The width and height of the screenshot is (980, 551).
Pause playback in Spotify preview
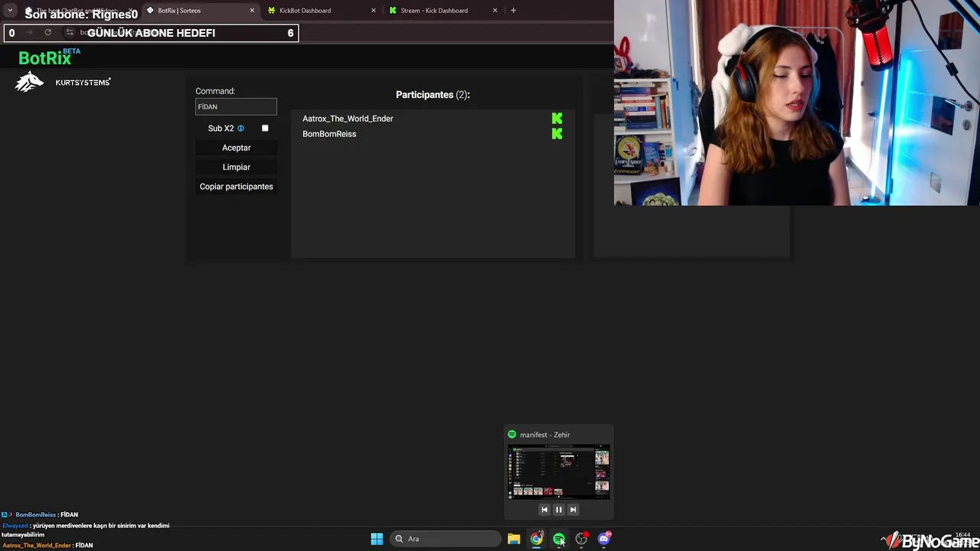(559, 510)
